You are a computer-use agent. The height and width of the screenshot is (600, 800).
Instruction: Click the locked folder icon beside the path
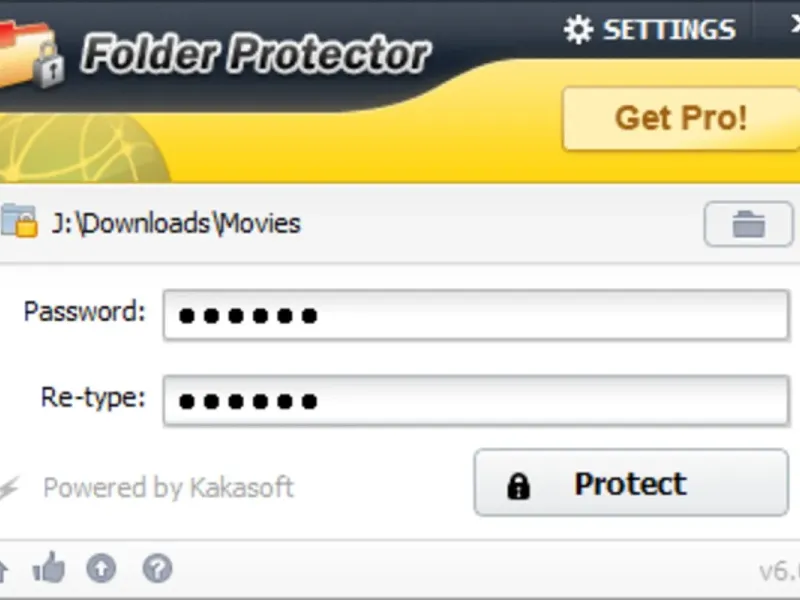pyautogui.click(x=18, y=221)
